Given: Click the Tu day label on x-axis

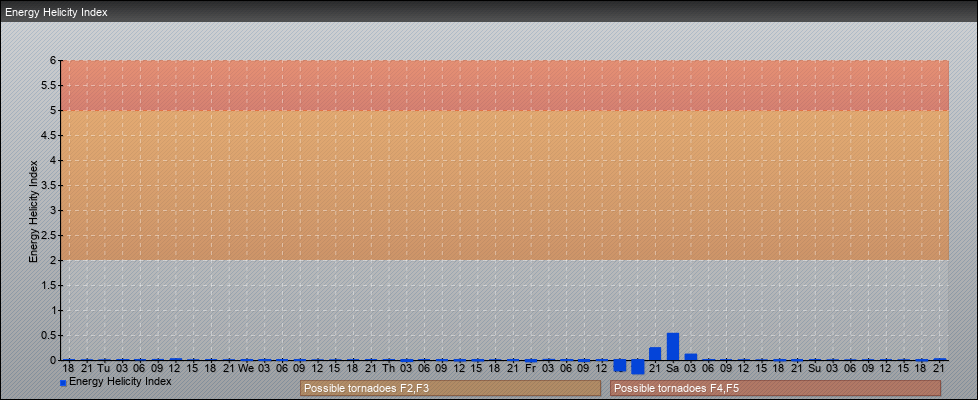Looking at the screenshot, I should pyautogui.click(x=104, y=369).
